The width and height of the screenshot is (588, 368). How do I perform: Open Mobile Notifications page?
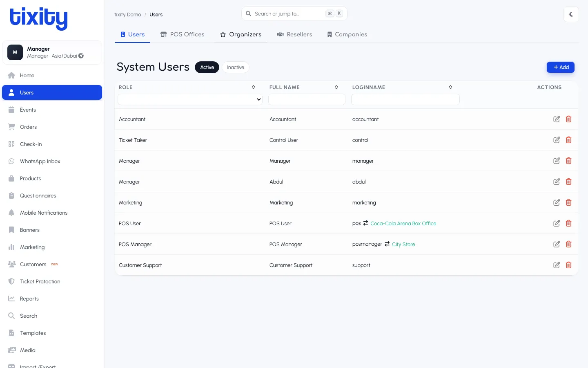pyautogui.click(x=52, y=213)
